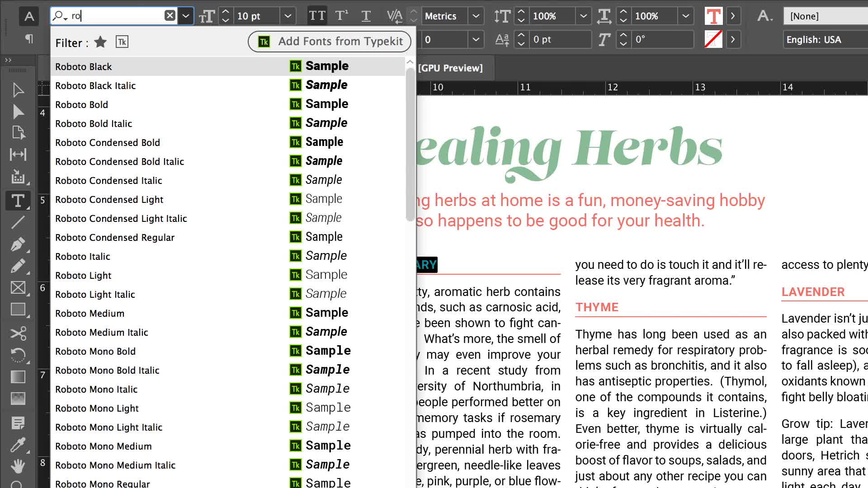Select the Rectangle Frame tool
Image resolution: width=868 pixels, height=488 pixels.
[x=18, y=288]
